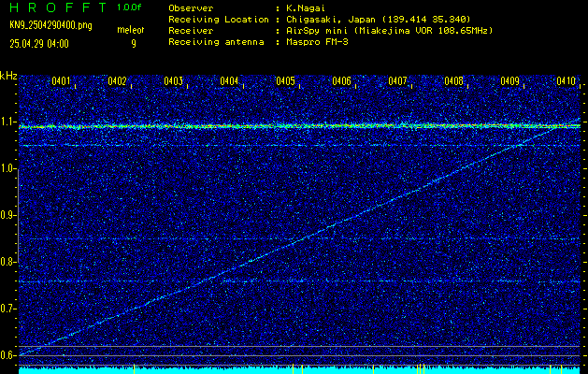The width and height of the screenshot is (588, 374).
Task: Click the 0405 time marker
Action: click(285, 81)
